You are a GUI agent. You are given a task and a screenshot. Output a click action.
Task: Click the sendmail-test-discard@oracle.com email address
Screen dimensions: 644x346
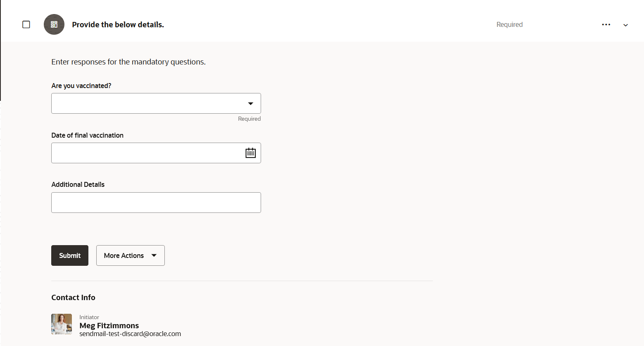click(130, 334)
